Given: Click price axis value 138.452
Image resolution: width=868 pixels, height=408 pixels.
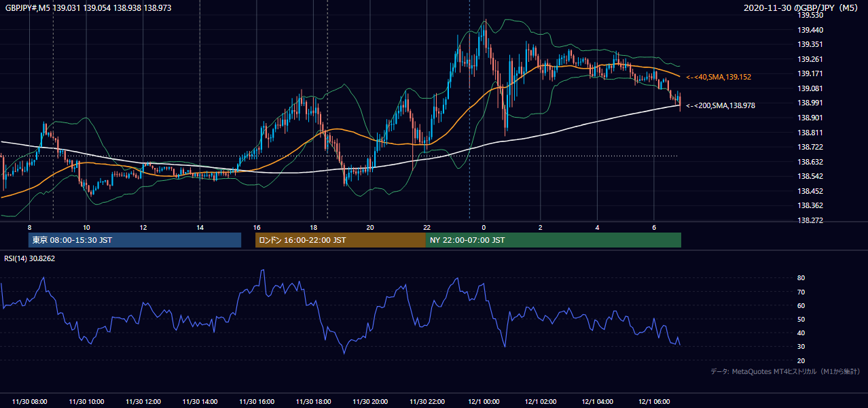Looking at the screenshot, I should click(x=811, y=191).
